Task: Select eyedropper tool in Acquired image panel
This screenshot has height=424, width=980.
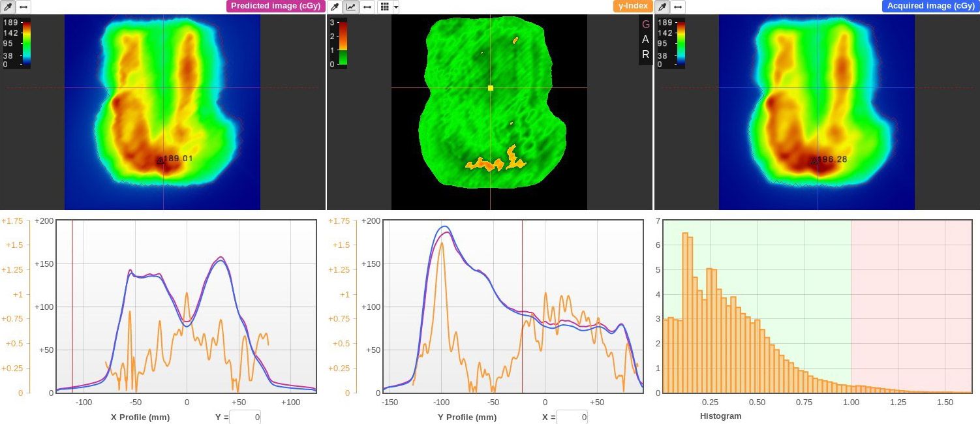Action: click(x=662, y=7)
